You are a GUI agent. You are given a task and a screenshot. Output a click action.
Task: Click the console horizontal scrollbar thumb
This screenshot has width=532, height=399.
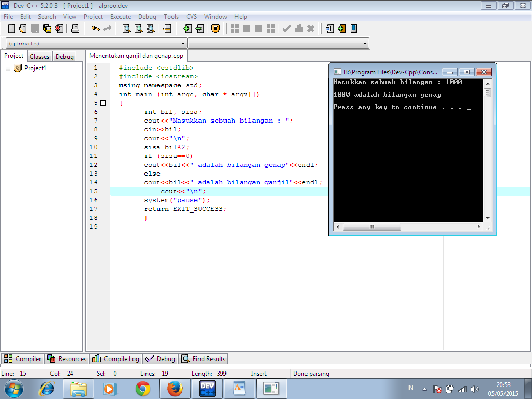coord(371,227)
